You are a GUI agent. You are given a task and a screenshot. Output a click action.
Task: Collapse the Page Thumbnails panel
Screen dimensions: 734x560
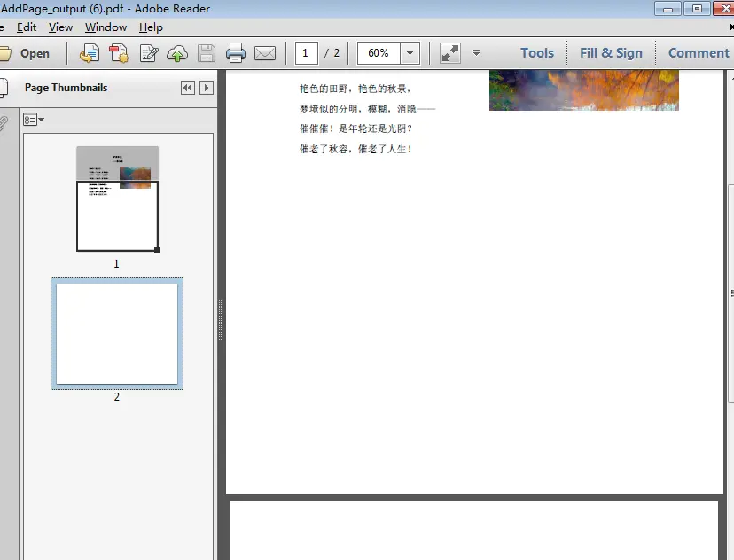(188, 88)
